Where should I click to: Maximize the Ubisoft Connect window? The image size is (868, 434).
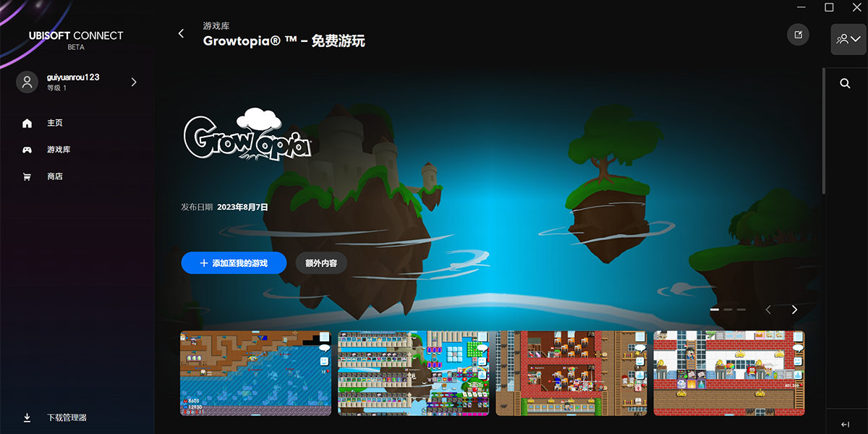pos(830,7)
